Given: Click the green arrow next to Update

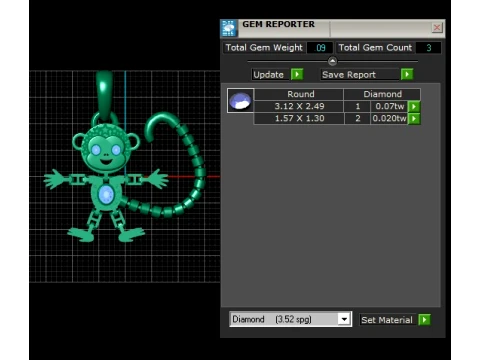Looking at the screenshot, I should tap(297, 74).
